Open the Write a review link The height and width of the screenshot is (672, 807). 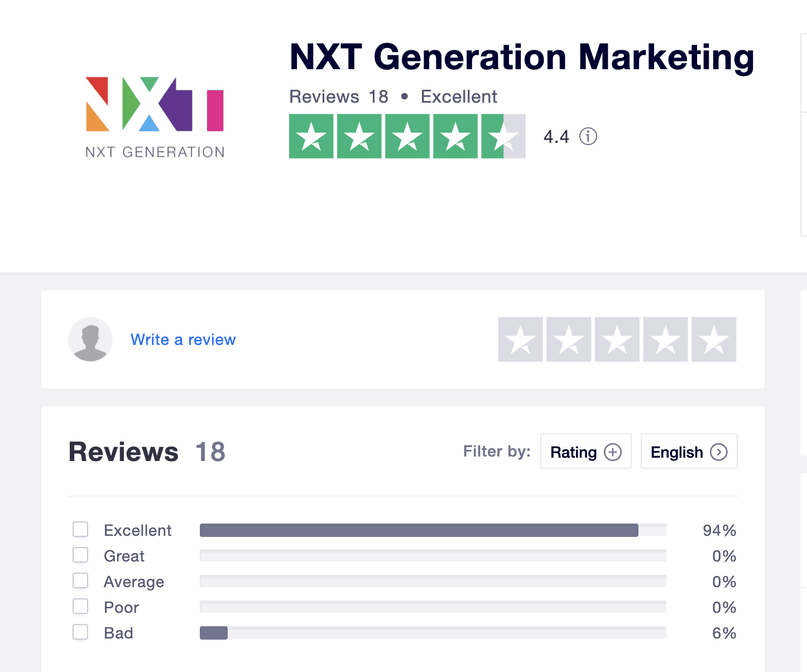click(x=183, y=339)
